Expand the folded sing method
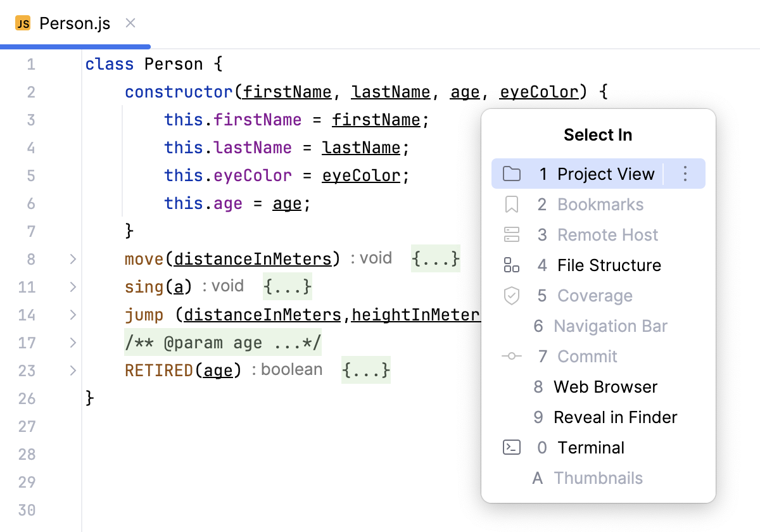760x532 pixels. (x=73, y=287)
